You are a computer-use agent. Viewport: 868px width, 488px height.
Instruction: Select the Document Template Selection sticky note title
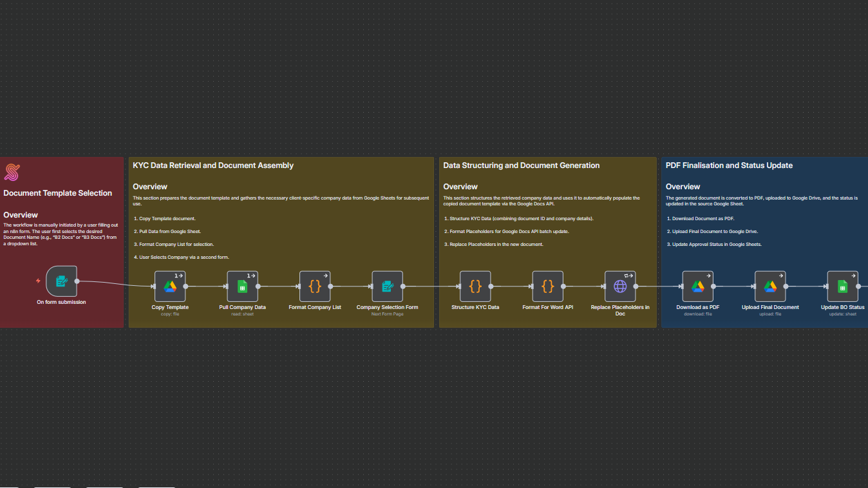[58, 192]
